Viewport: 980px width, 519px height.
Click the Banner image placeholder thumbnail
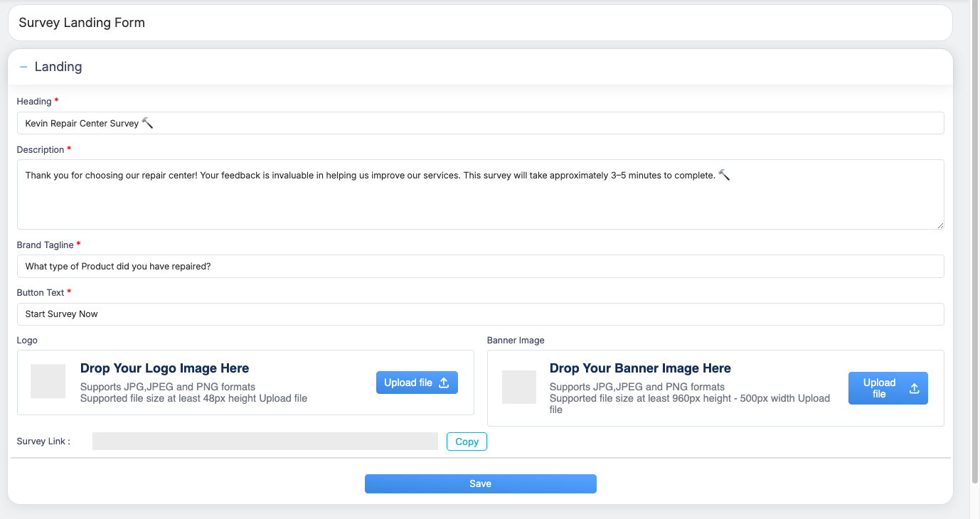519,387
